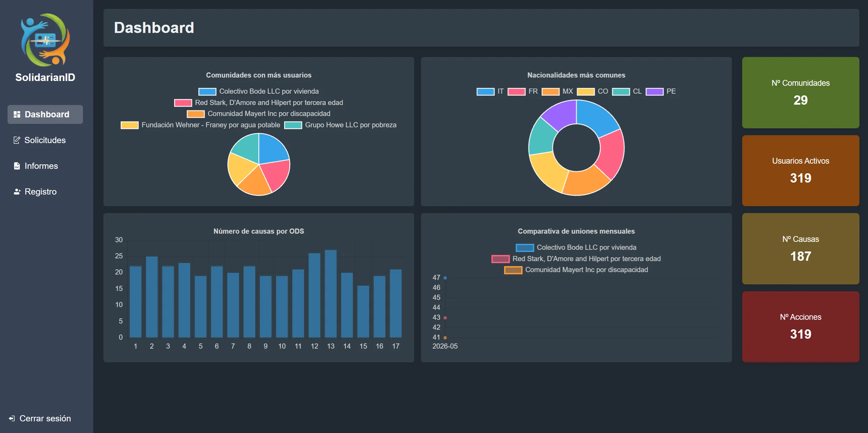The width and height of the screenshot is (868, 433).
Task: Click the PE purple legend color box
Action: coord(654,92)
